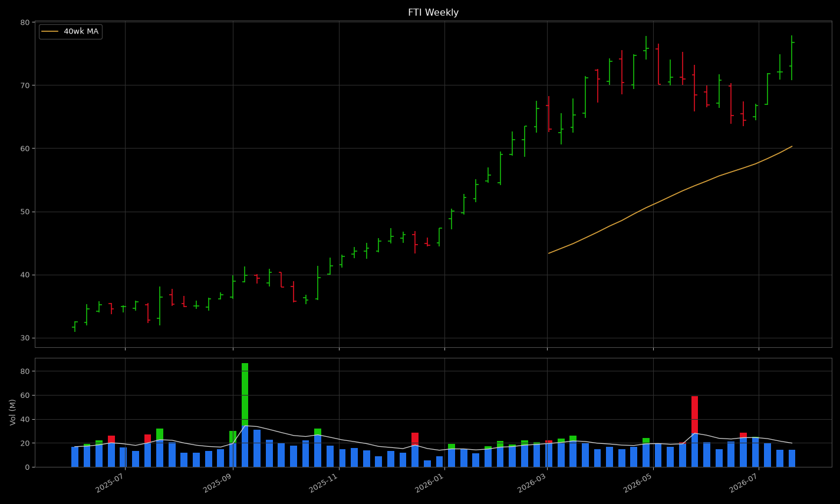Image resolution: width=840 pixels, height=504 pixels.
Task: Click the end of the orange 40wk MA line
Action: click(x=792, y=146)
